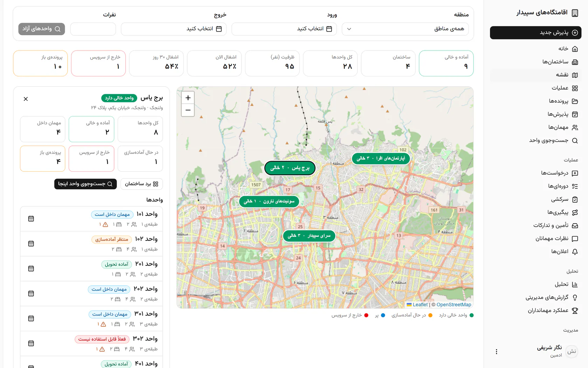588x368 pixels.
Task: Click the گزارش‌های مدیریتی lightbulb icon
Action: click(x=575, y=298)
